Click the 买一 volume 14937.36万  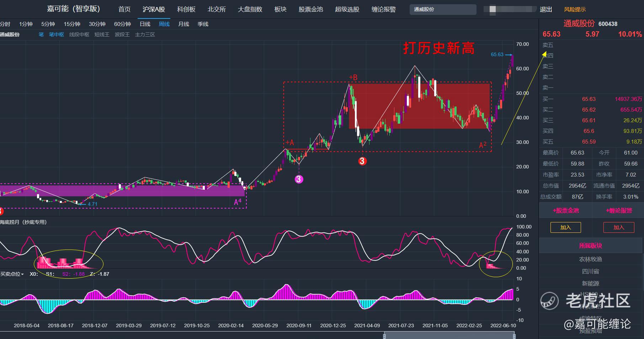628,99
